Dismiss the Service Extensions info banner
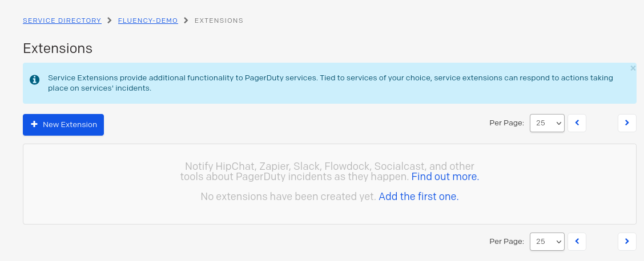The width and height of the screenshot is (644, 261). [633, 68]
